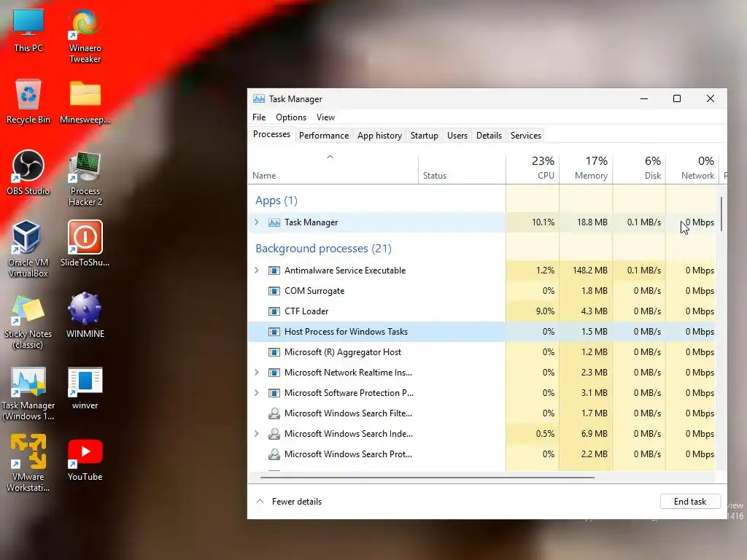The width and height of the screenshot is (747, 560).
Task: Select Microsoft Windows Search Indexer process name
Action: [349, 434]
